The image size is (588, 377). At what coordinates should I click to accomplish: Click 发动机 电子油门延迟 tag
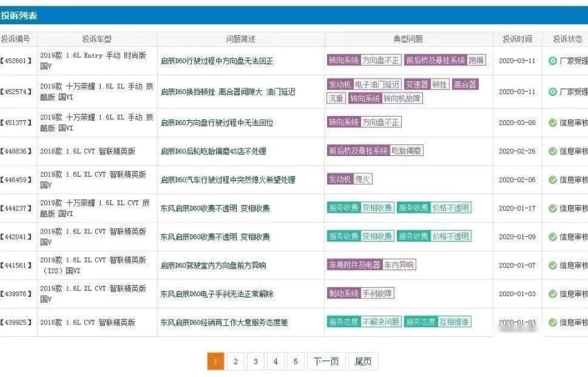click(x=364, y=84)
